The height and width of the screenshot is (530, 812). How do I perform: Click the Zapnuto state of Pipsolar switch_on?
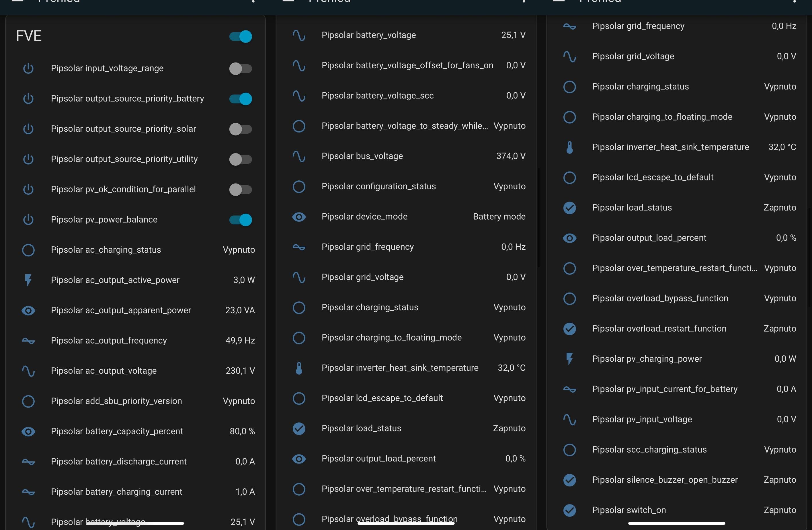click(x=780, y=510)
